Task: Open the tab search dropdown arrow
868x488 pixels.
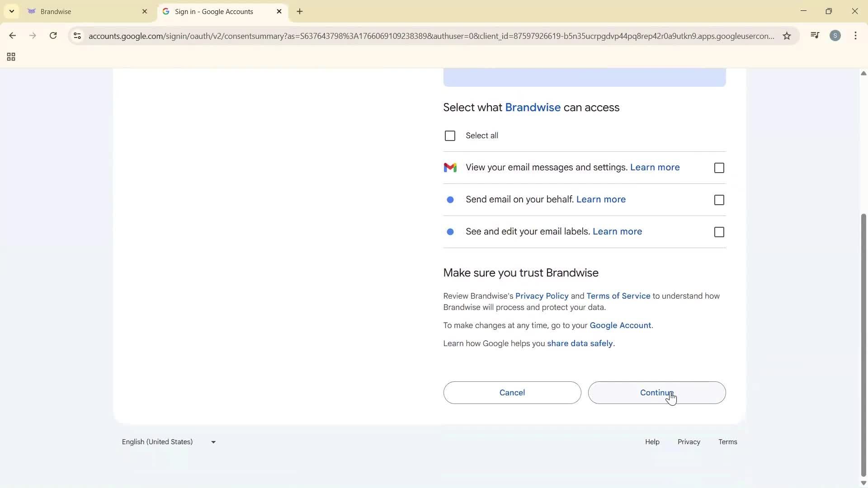Action: pos(11,11)
